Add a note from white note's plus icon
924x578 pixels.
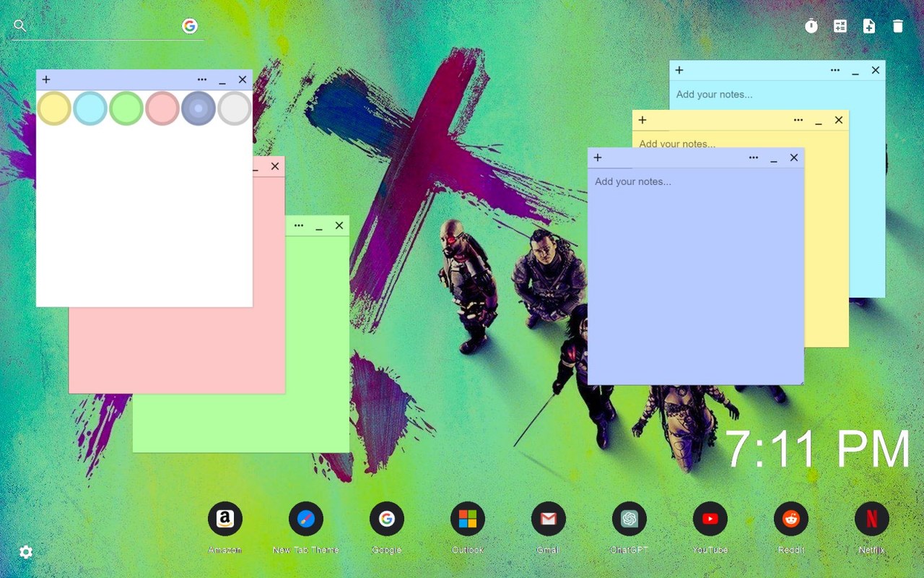point(46,79)
